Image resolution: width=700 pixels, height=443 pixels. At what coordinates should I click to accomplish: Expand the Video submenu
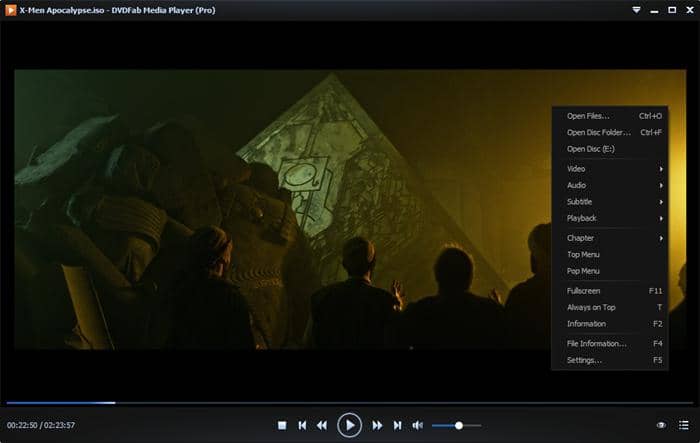pos(610,169)
